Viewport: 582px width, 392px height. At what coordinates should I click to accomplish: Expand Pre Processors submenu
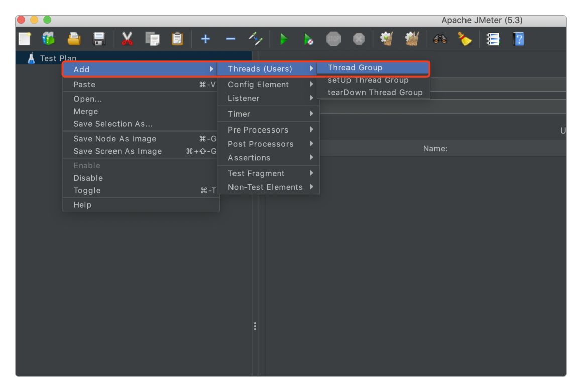tap(268, 130)
